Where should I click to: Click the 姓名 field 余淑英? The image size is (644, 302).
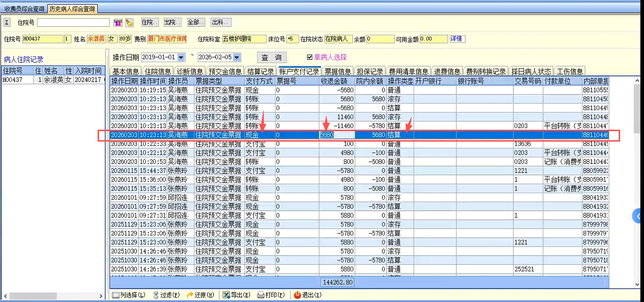coord(96,39)
